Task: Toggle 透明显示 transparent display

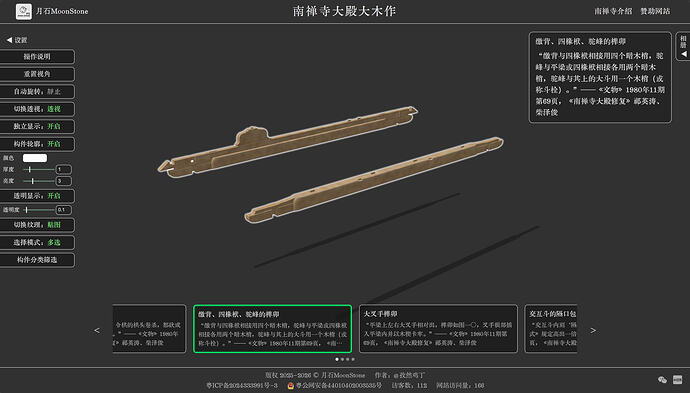Action: (x=37, y=196)
